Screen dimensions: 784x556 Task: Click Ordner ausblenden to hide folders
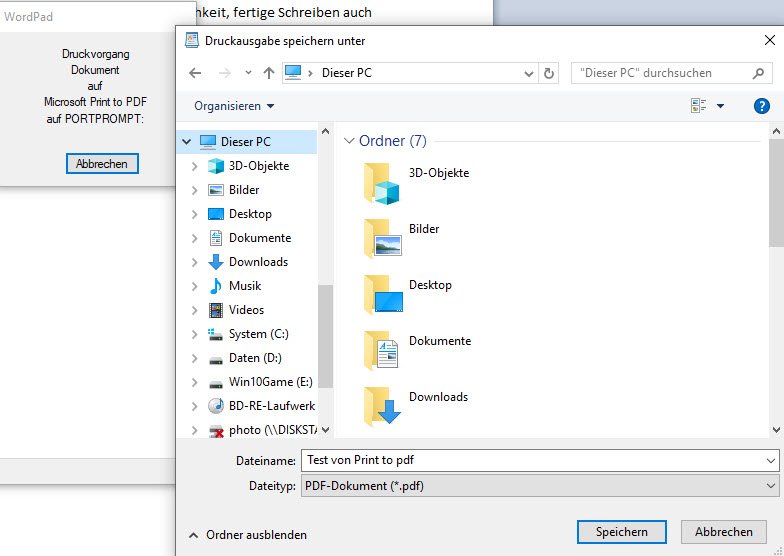click(x=248, y=535)
